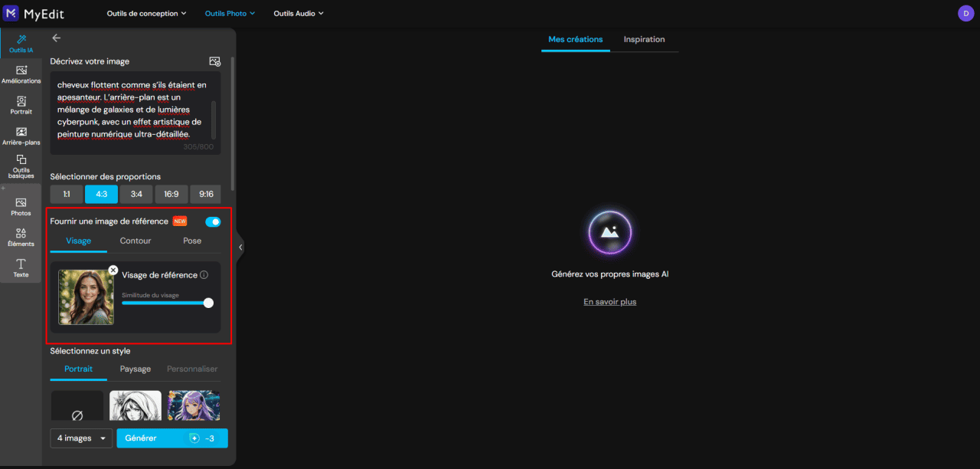This screenshot has width=980, height=469.
Task: Select the 16:9 proportion option
Action: (x=171, y=195)
